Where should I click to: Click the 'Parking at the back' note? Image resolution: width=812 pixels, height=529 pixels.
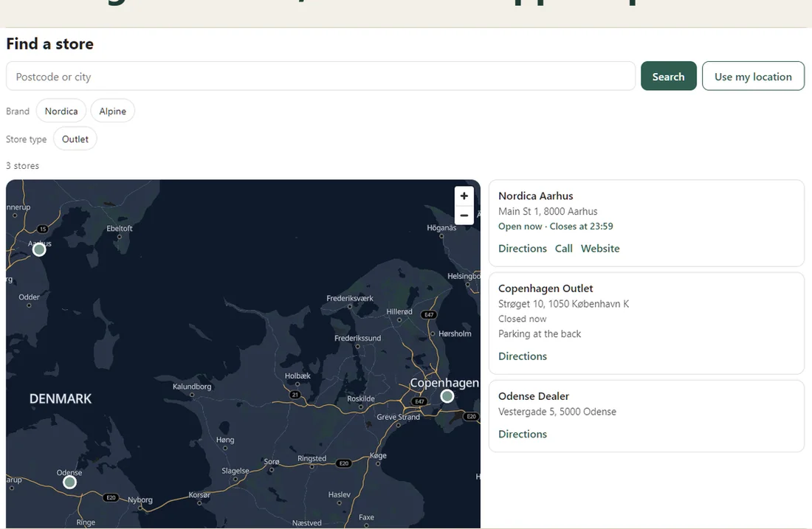coord(539,334)
